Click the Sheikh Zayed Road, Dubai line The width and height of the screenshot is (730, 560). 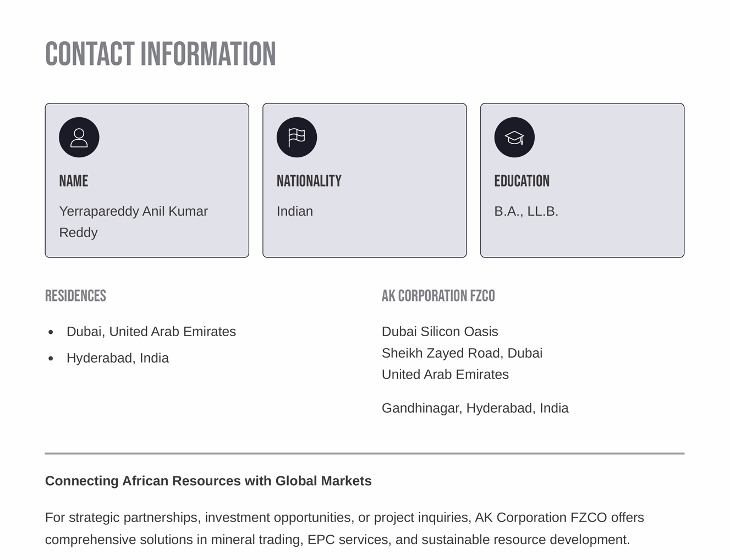pos(462,353)
